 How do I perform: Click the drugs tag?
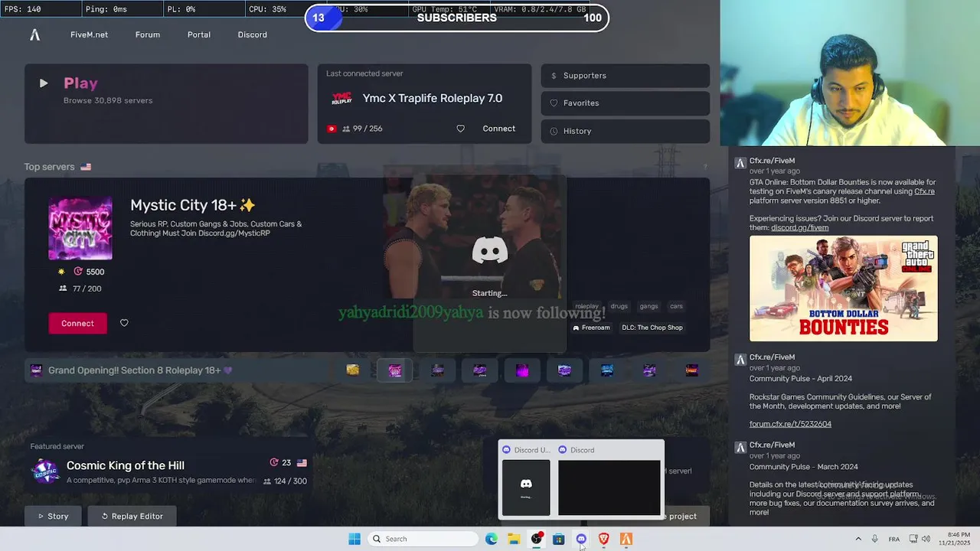[619, 306]
